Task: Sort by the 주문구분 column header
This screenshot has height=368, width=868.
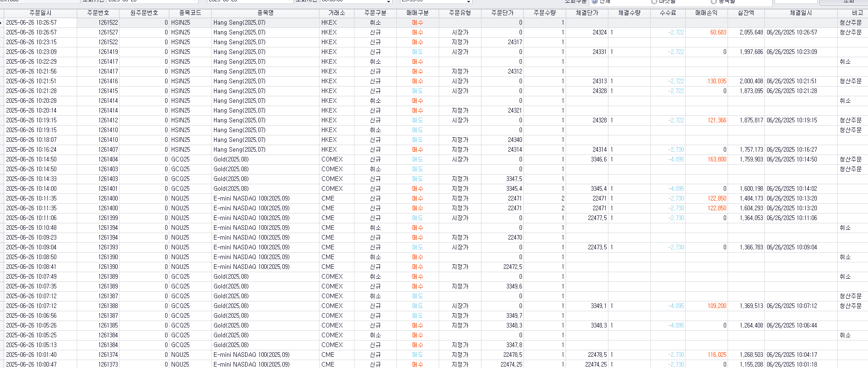Action: (375, 13)
